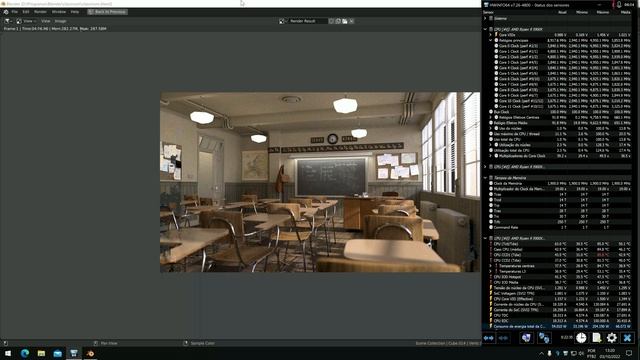Viewport: 640px width, 360px height.
Task: Click the volume icon in system tray
Action: 581,353
